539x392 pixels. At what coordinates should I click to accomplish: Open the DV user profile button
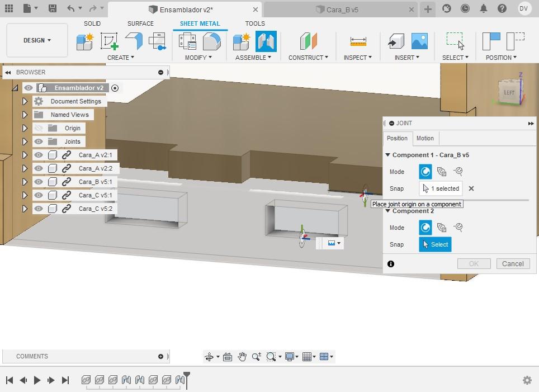tap(523, 8)
